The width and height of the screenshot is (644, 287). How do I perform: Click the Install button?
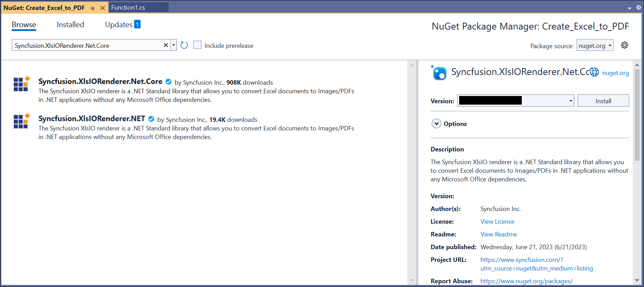tap(603, 101)
